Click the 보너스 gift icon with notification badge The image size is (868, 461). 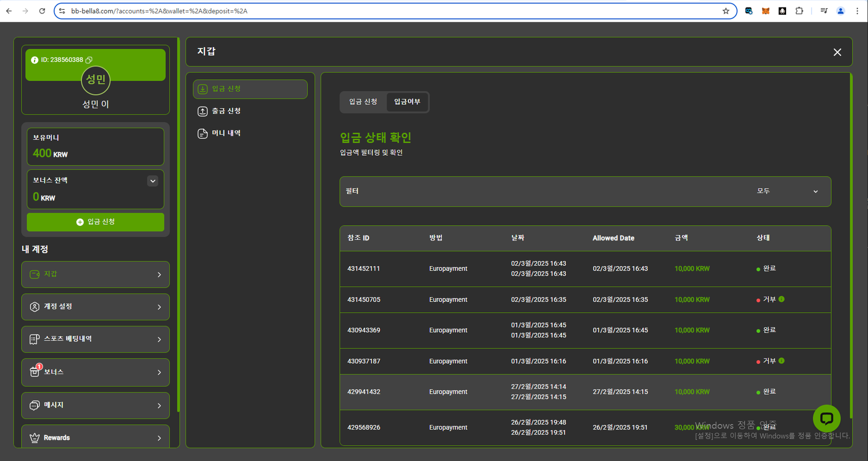(35, 371)
